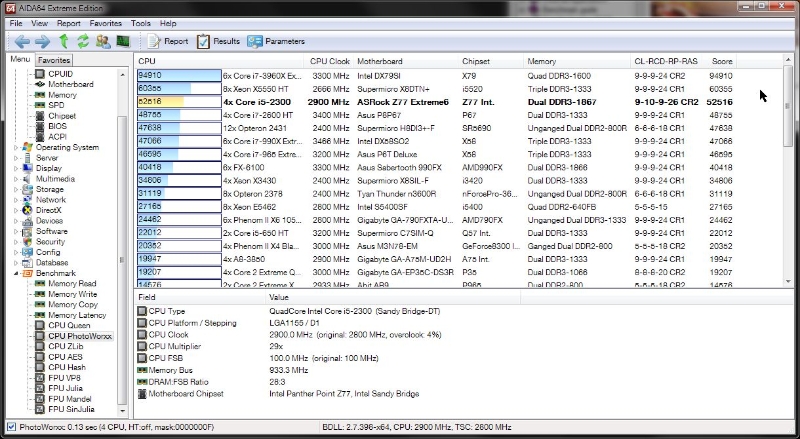
Task: Select the Database tree item
Action: [x=52, y=262]
